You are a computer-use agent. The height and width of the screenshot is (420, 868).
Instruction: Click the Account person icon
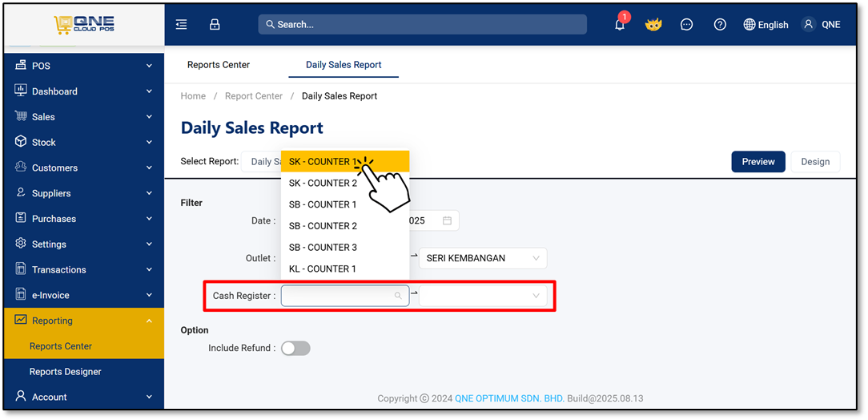pyautogui.click(x=21, y=397)
